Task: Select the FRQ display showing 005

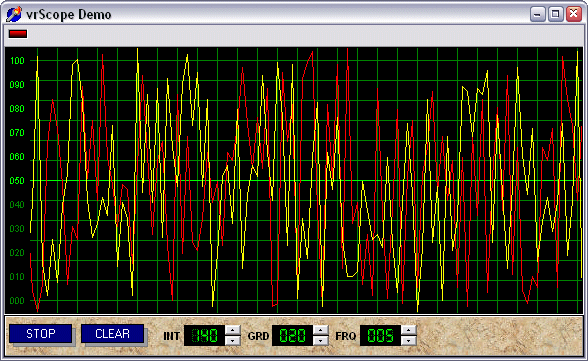Action: (x=380, y=336)
